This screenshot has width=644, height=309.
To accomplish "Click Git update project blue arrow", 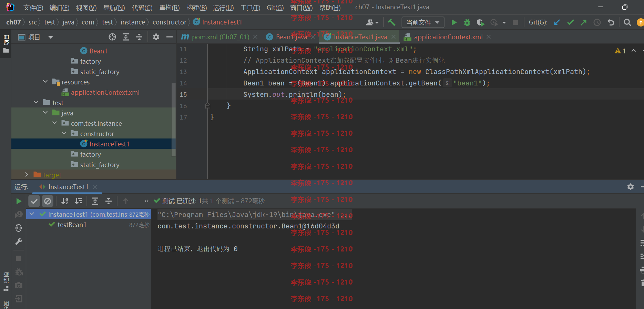I will coord(557,22).
